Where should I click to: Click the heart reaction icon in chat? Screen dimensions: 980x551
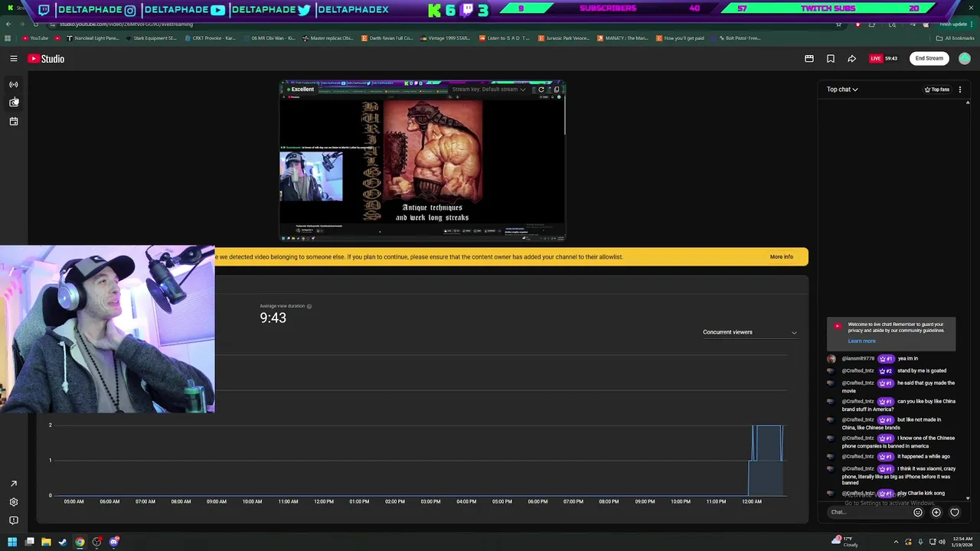click(955, 513)
